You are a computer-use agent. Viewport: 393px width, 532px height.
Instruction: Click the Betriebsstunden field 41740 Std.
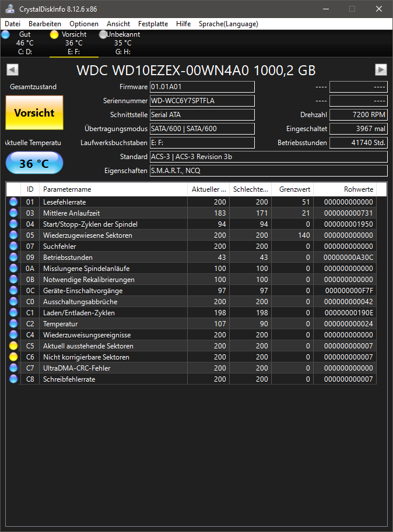click(359, 143)
